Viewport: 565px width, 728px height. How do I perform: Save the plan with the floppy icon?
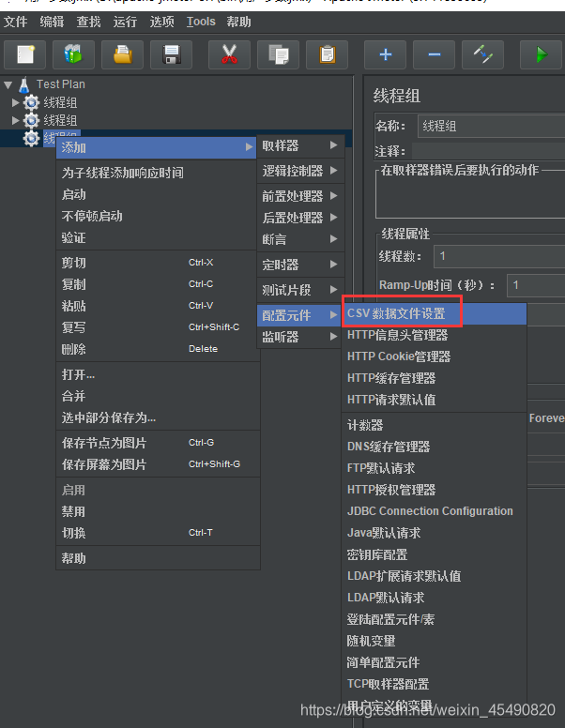[x=172, y=54]
